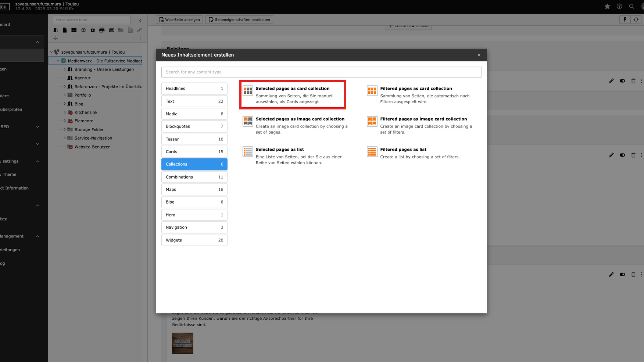Viewport: 644px width, 362px height.
Task: Expand the Kitchensink page tree node
Action: (x=65, y=112)
